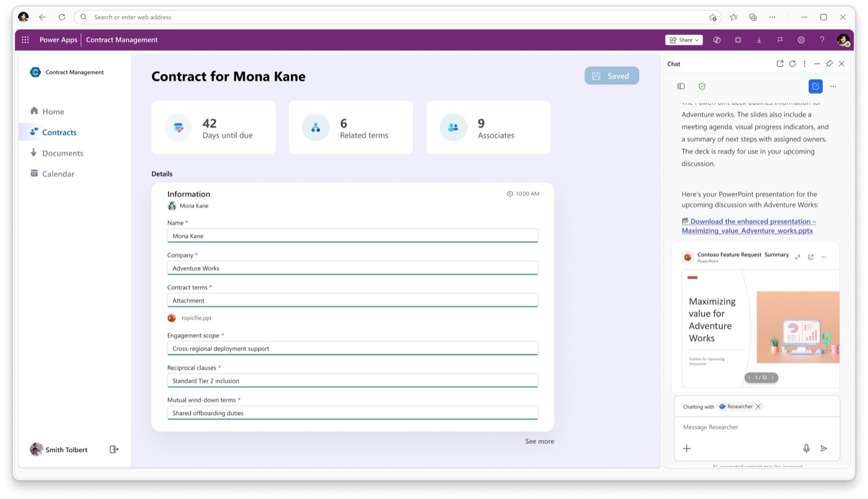Open the 6 Related terms card

(x=351, y=128)
